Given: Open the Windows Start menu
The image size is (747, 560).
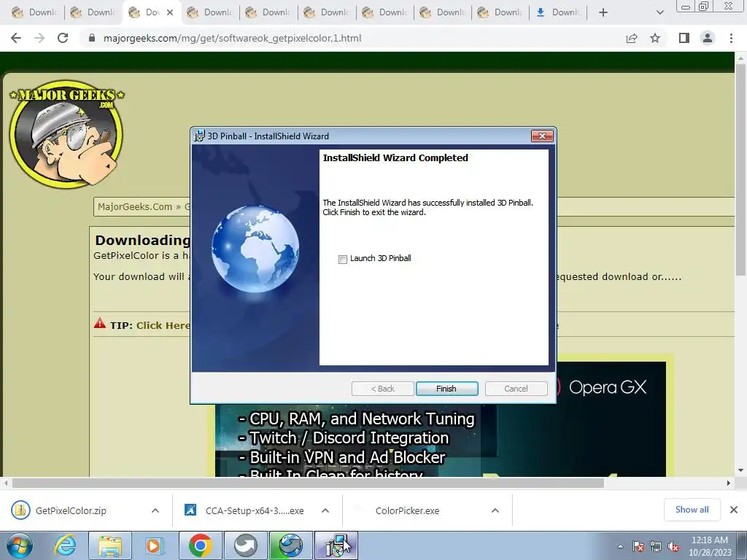Looking at the screenshot, I should (19, 545).
